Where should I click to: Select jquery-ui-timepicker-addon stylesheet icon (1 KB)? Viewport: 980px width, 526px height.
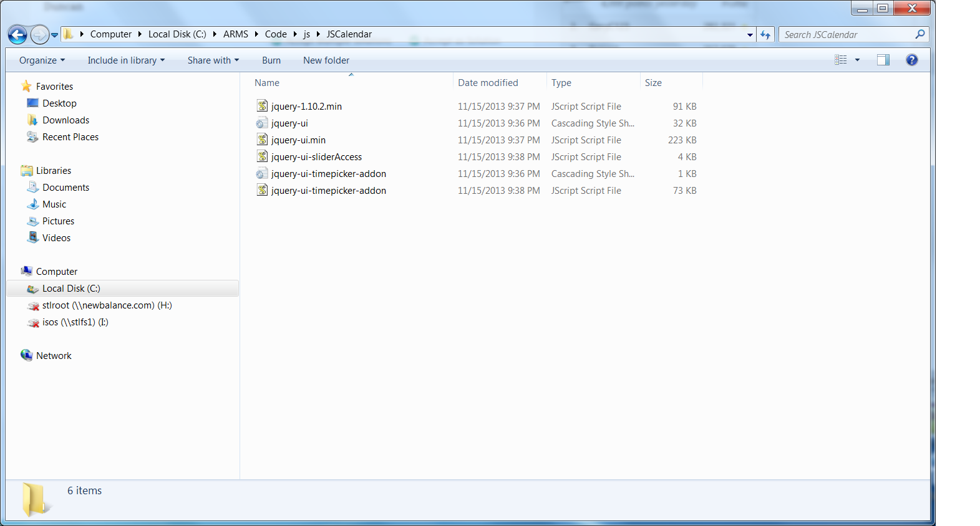pos(262,173)
